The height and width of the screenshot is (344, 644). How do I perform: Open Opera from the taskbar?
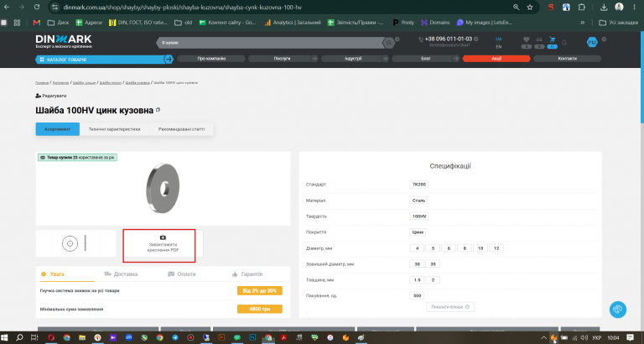(x=51, y=337)
